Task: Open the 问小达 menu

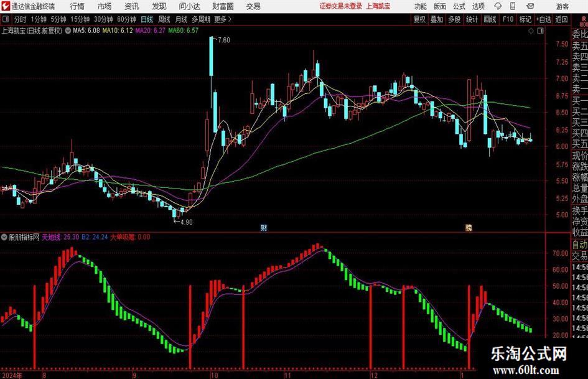Action: [x=189, y=6]
